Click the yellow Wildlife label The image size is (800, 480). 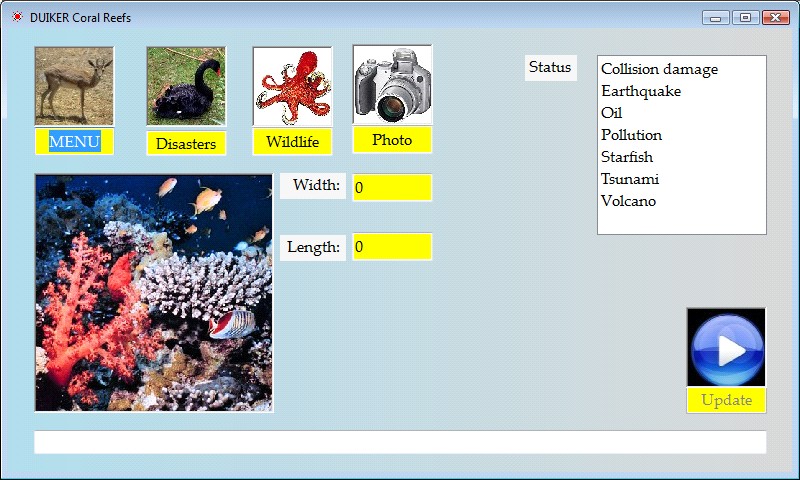pos(292,142)
